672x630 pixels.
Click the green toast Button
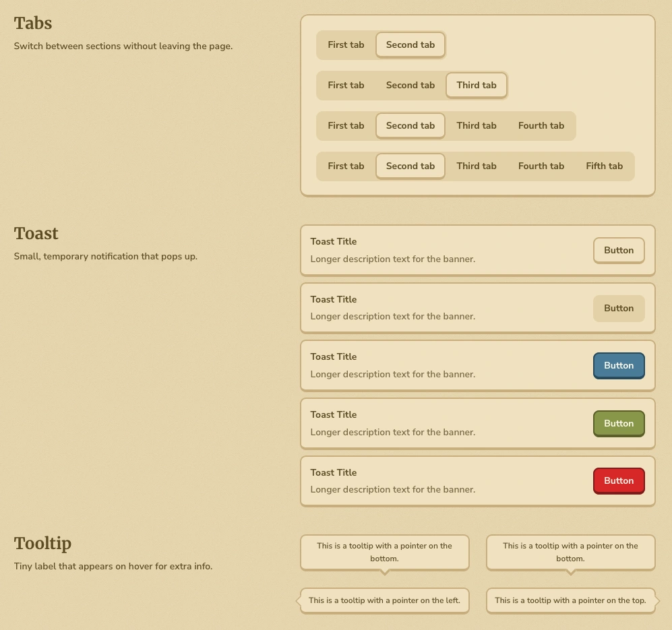[619, 424]
